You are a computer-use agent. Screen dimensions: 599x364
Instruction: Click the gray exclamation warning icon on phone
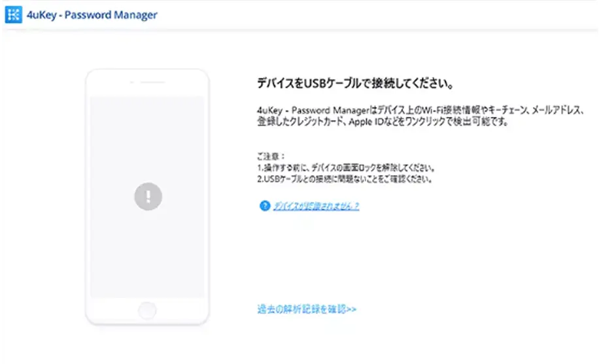[148, 196]
